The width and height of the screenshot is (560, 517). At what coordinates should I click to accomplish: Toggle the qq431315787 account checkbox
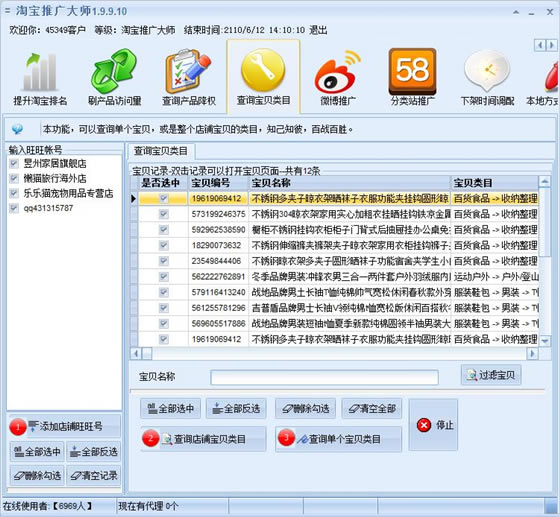pos(14,208)
